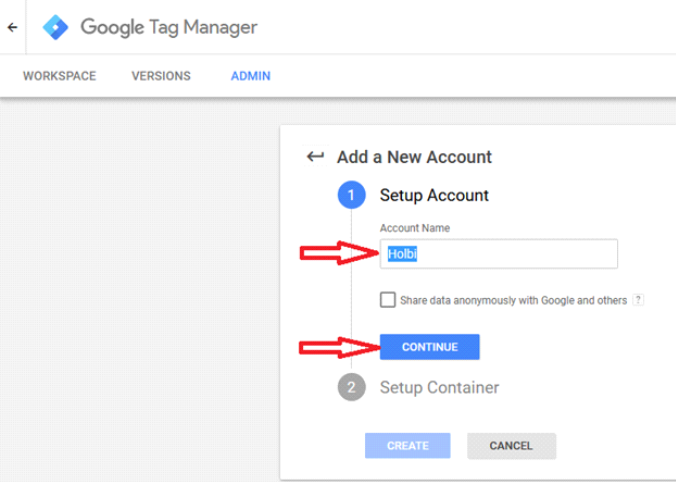The height and width of the screenshot is (482, 676).
Task: Open the WORKSPACE tab
Action: click(59, 76)
